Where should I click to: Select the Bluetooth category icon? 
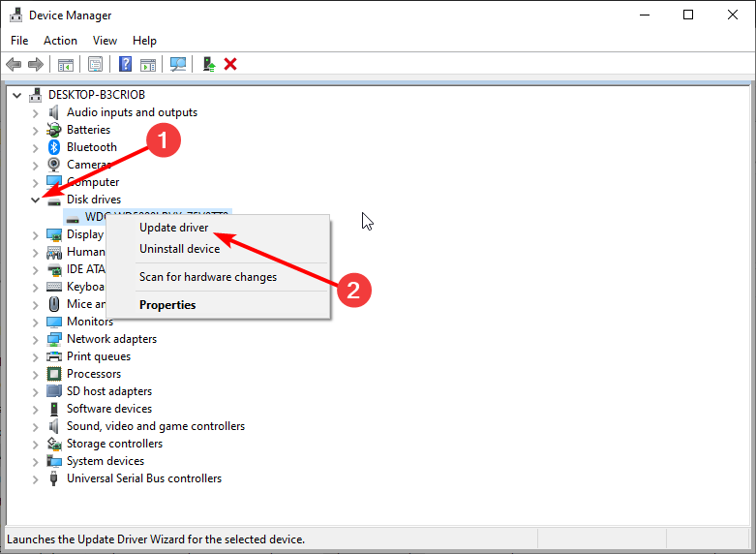pos(54,147)
